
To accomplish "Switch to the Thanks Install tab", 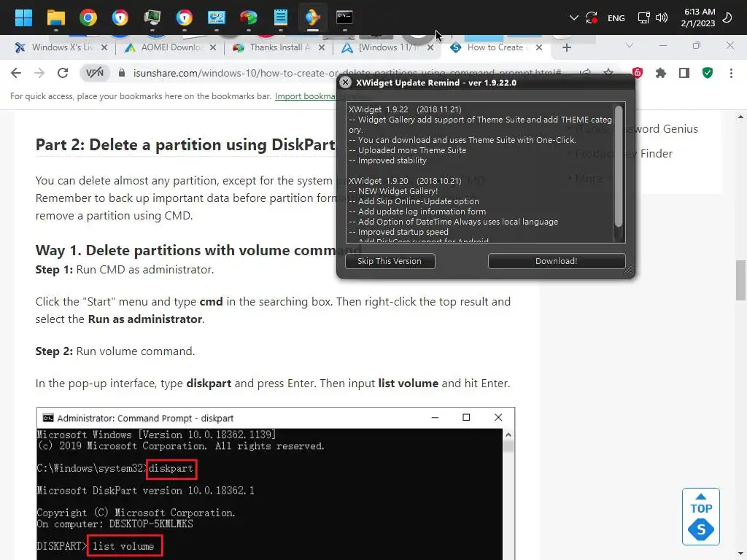I will click(279, 47).
